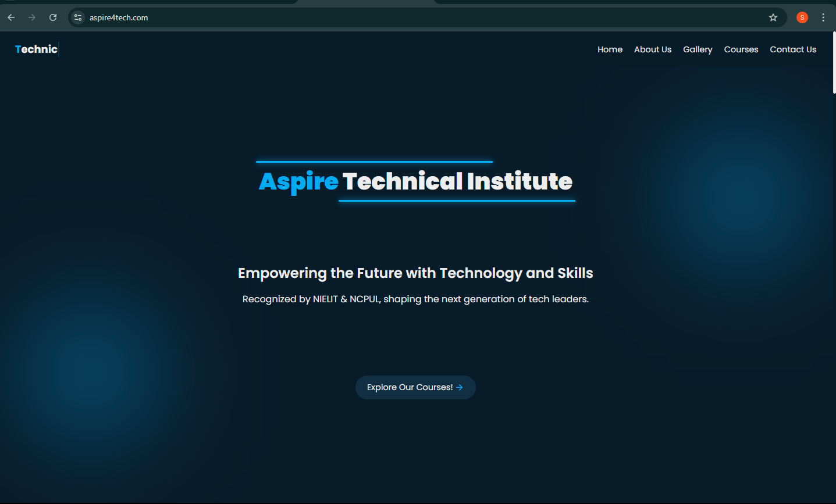Go to the Home nav item
This screenshot has height=504, width=836.
pos(610,49)
